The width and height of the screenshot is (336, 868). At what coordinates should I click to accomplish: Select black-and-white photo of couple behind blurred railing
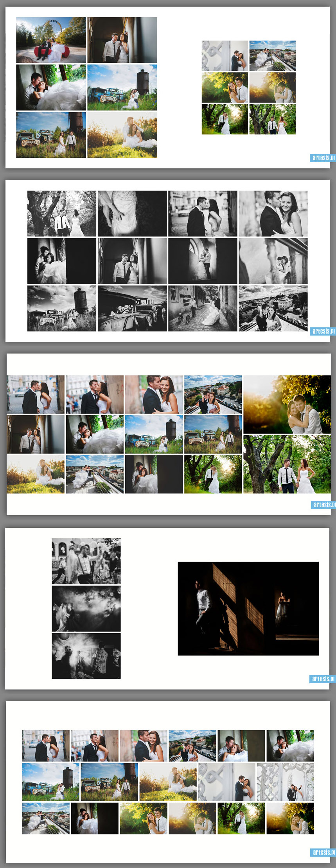coord(273,261)
